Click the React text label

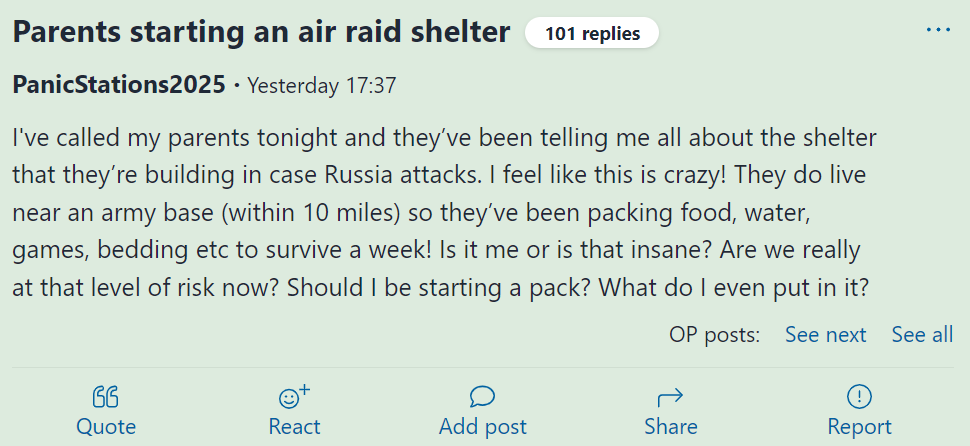(x=294, y=427)
